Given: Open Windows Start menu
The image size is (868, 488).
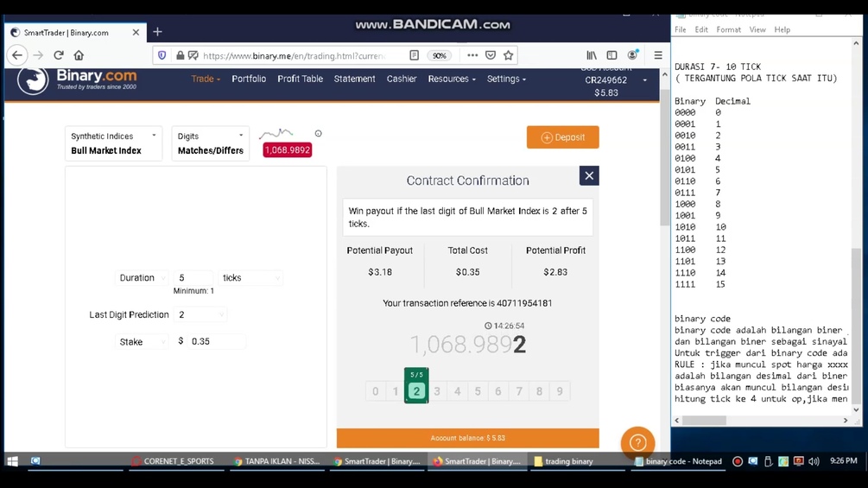Looking at the screenshot, I should pyautogui.click(x=12, y=461).
